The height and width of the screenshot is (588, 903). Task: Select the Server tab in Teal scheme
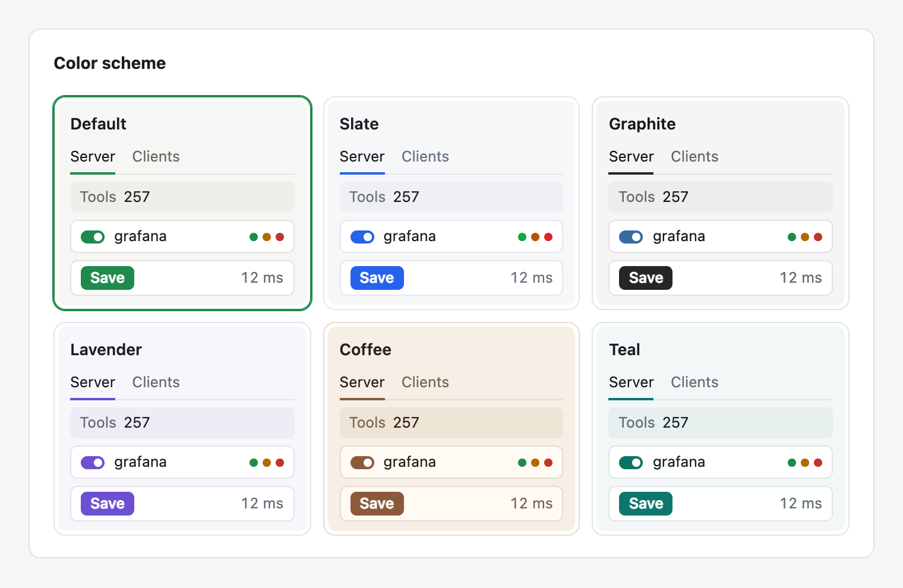631,382
